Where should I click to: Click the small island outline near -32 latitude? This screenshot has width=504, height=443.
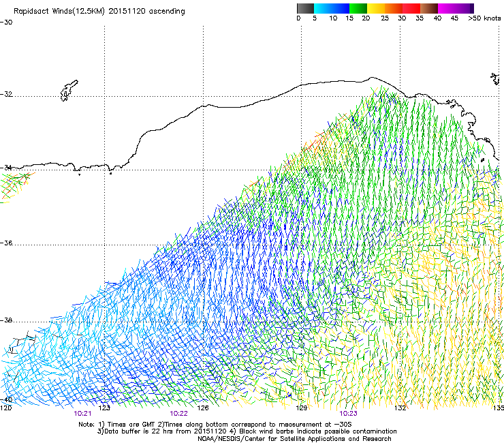[69, 91]
